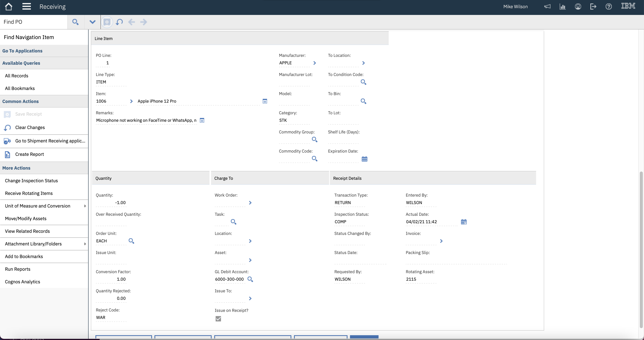
Task: Click All Records query link
Action: tap(16, 76)
